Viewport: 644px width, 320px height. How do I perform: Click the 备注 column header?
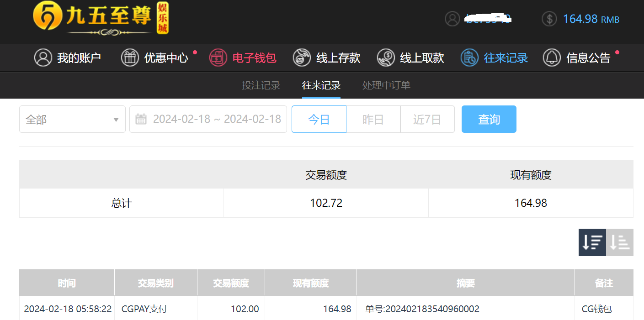(x=604, y=283)
